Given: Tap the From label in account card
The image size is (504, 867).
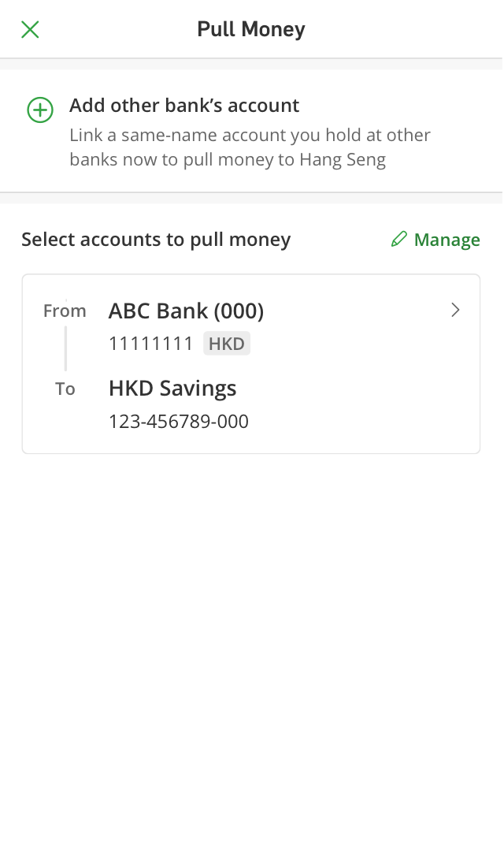Looking at the screenshot, I should [65, 311].
